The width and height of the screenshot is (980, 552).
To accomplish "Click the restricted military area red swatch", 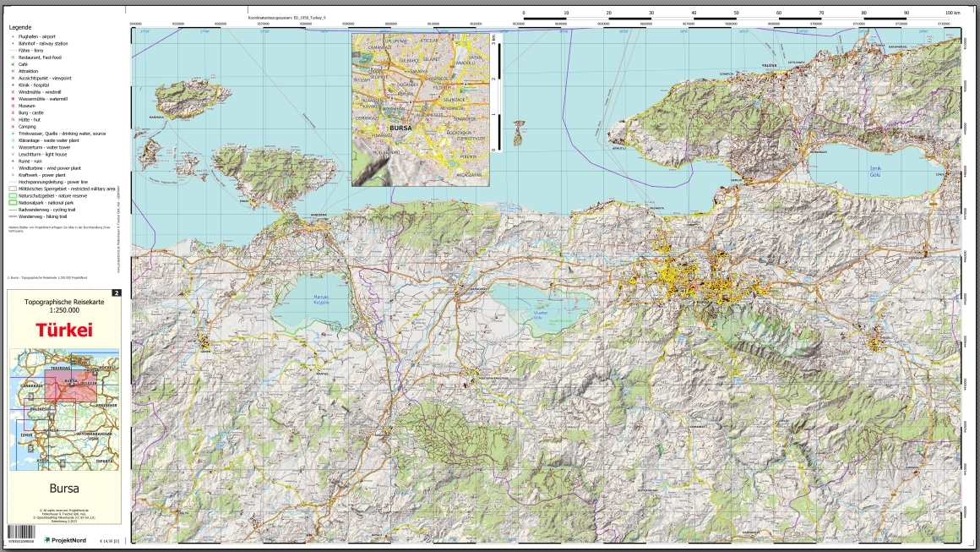I will coord(13,189).
